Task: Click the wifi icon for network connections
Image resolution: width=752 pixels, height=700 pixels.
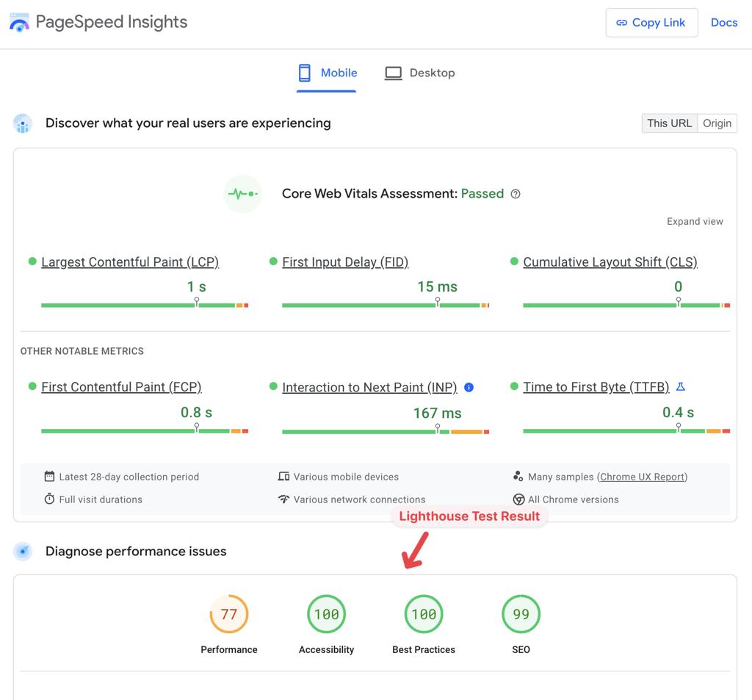Action: (283, 499)
